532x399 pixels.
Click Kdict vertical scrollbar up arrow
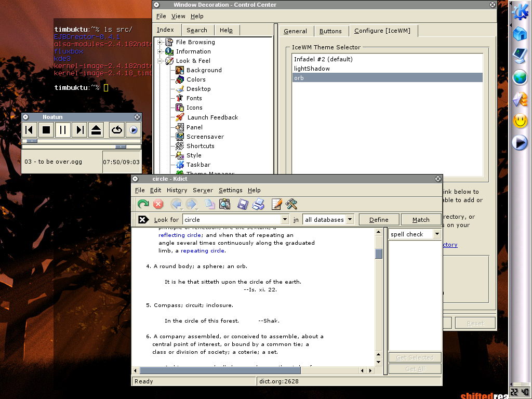[x=379, y=232]
